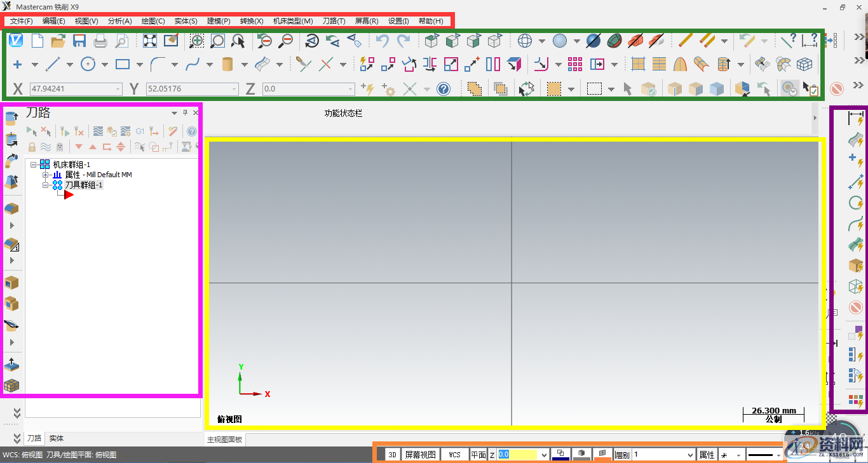Screen dimensions: 868x463
Task: Click the Save file icon
Action: 79,41
